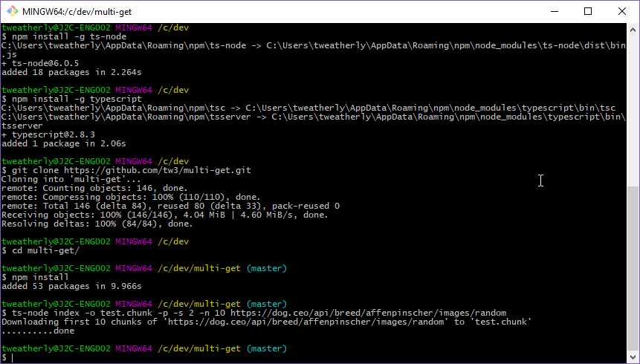This screenshot has height=364, width=640.
Task: Click the '..........done' progress line
Action: pyautogui.click(x=38, y=331)
